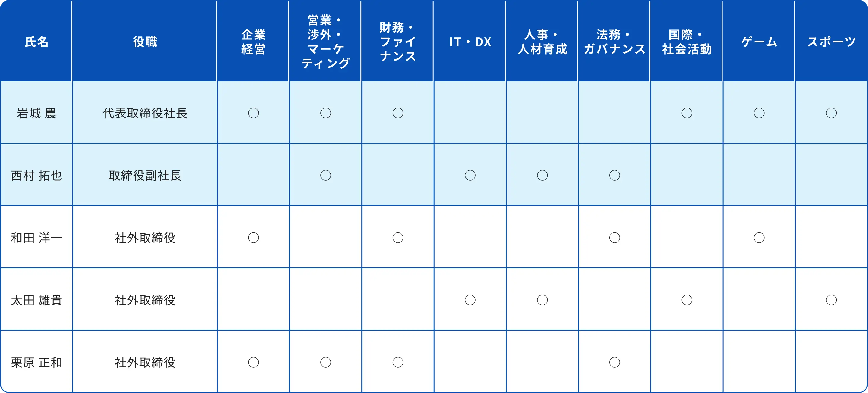Click the ゲーム circle for 和田 洋一
Viewport: 868px width, 393px height.
(759, 238)
